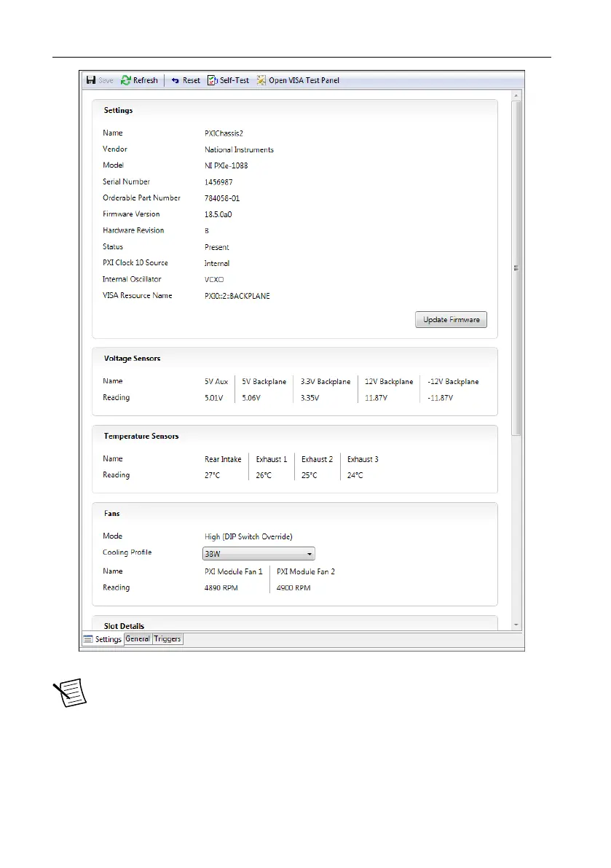Click the Refresh green arrows icon
This screenshot has height=868, width=611.
(126, 80)
